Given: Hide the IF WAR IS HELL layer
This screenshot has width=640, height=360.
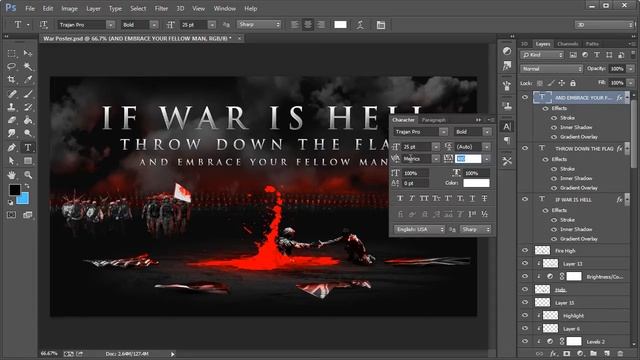Looking at the screenshot, I should 525,199.
